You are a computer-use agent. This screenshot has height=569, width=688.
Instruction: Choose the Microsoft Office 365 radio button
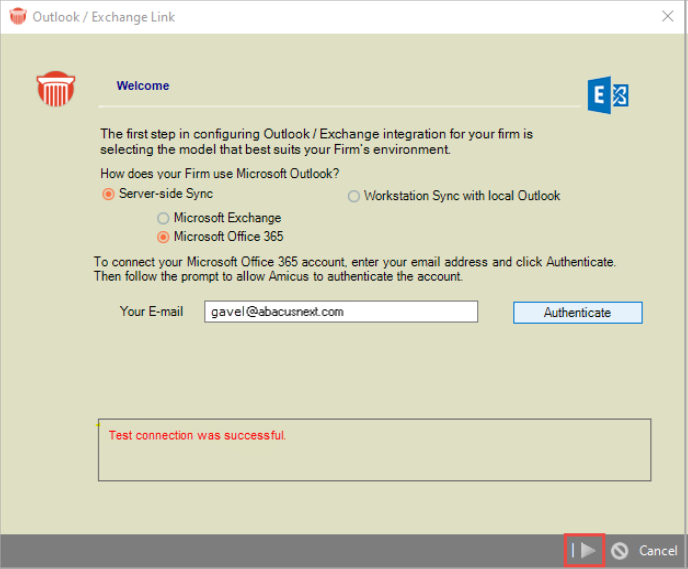coord(163,237)
